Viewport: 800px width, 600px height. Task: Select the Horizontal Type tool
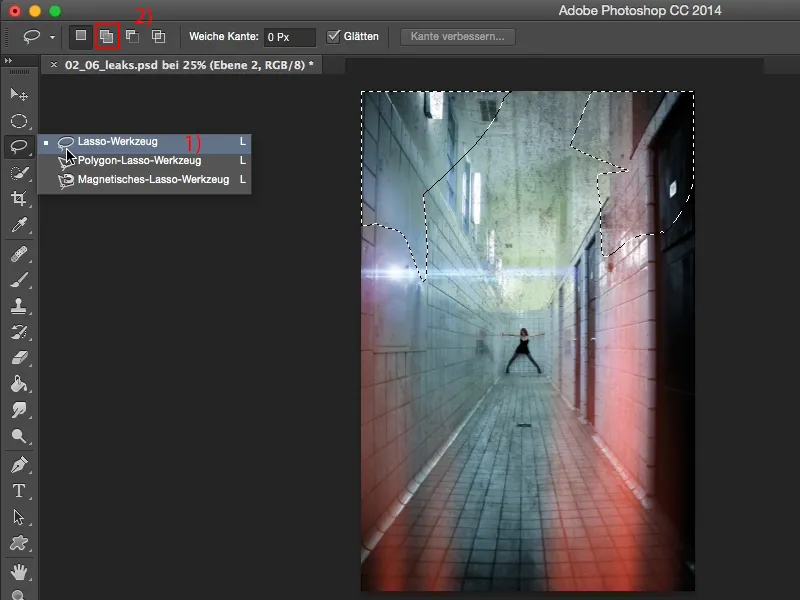(x=18, y=490)
